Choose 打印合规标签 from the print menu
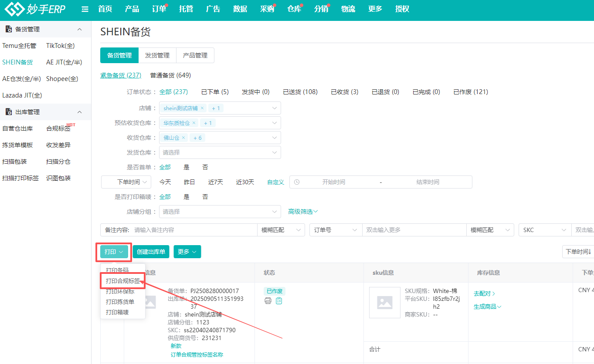This screenshot has height=364, width=594. tap(123, 281)
